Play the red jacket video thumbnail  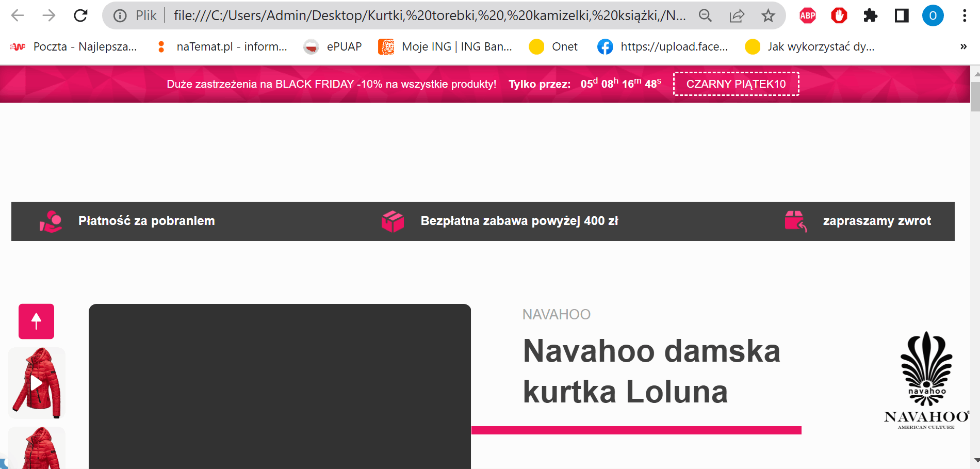pos(37,383)
